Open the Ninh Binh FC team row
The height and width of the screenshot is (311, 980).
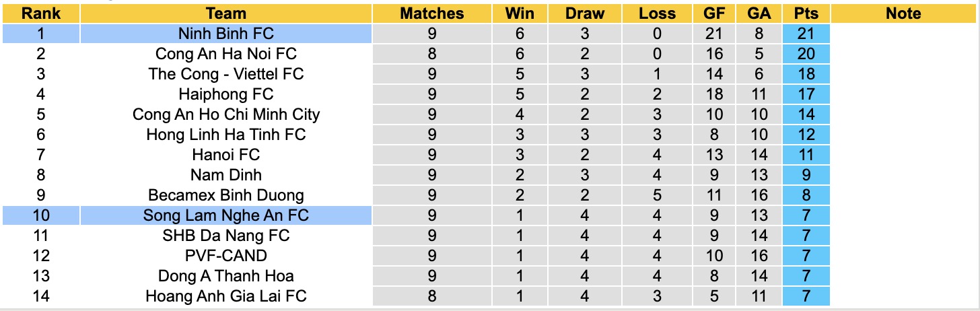coord(226,34)
